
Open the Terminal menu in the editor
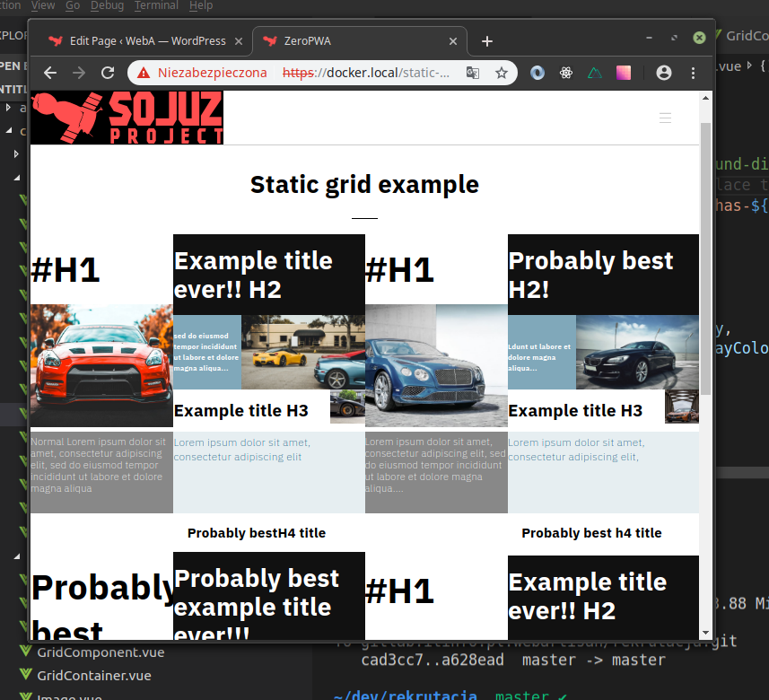pyautogui.click(x=156, y=5)
